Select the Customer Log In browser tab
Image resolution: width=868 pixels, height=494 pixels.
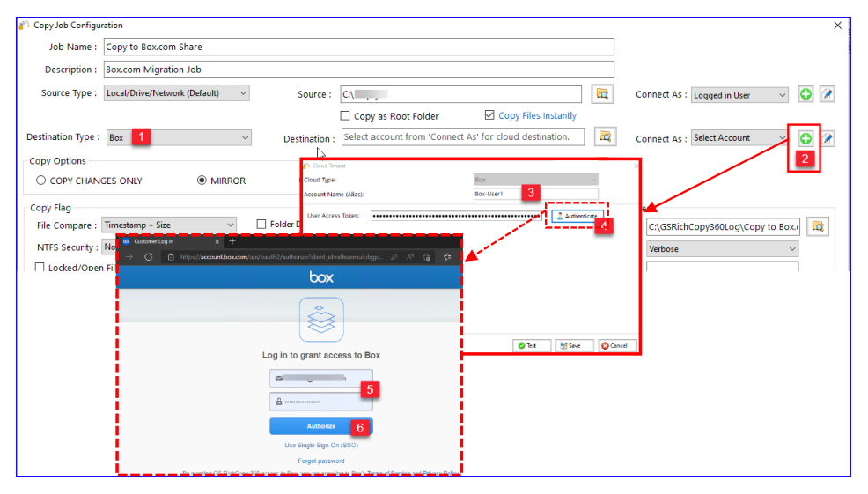[x=172, y=241]
